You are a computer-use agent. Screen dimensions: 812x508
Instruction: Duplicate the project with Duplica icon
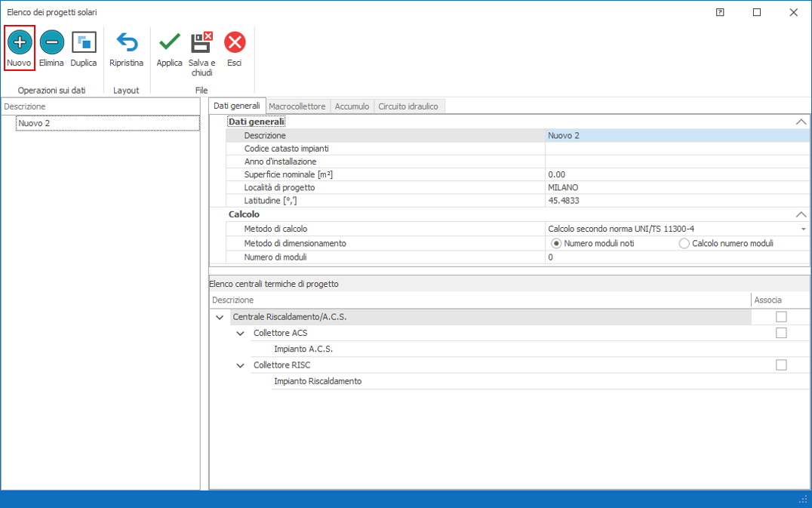tap(84, 42)
